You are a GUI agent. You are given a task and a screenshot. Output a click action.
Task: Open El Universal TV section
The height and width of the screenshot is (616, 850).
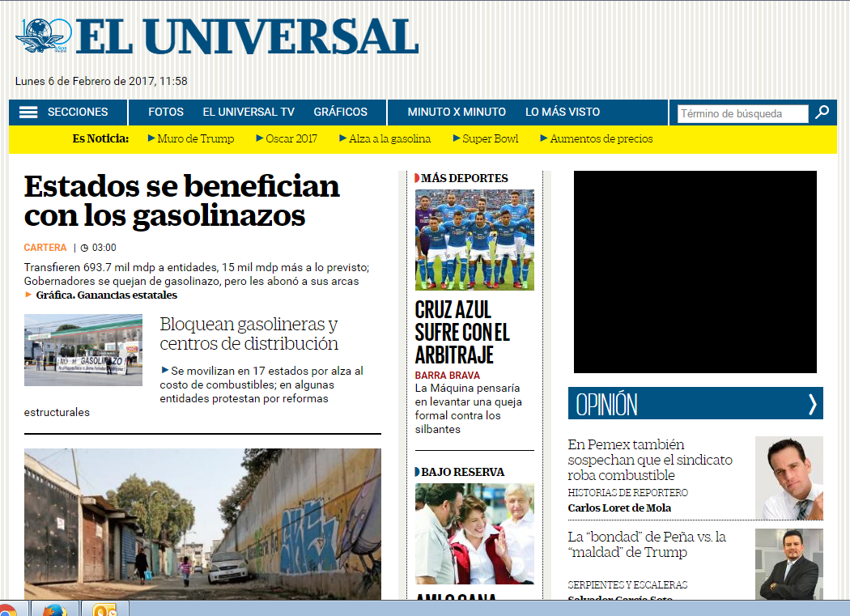tap(249, 112)
